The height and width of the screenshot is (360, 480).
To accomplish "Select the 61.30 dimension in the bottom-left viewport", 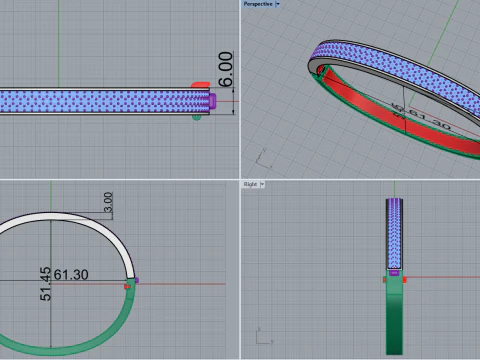I will tap(71, 275).
